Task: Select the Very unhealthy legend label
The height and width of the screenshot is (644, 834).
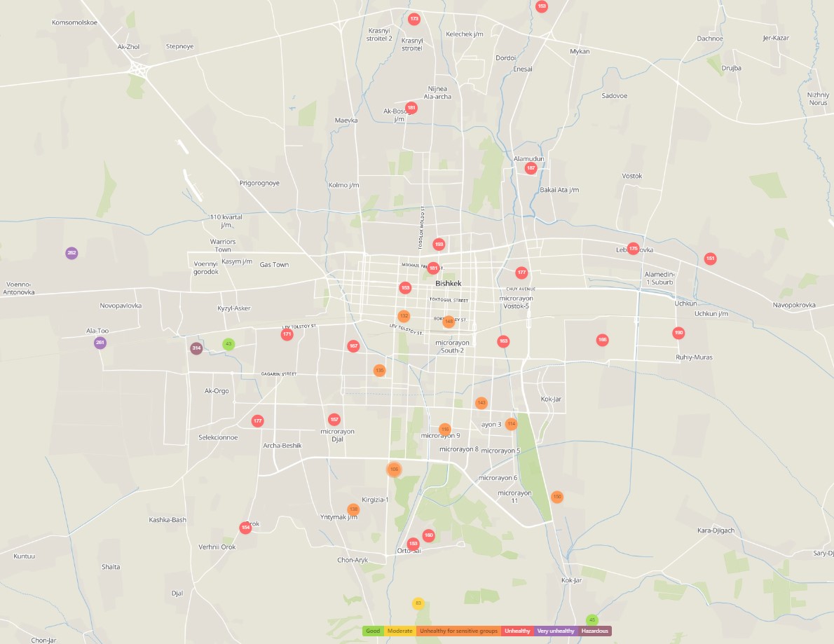Action: [556, 631]
